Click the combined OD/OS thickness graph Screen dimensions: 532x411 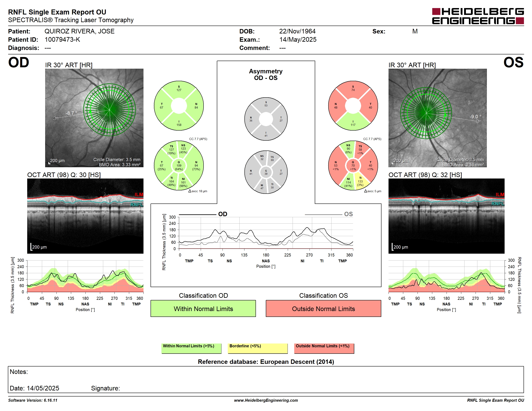pyautogui.click(x=266, y=233)
